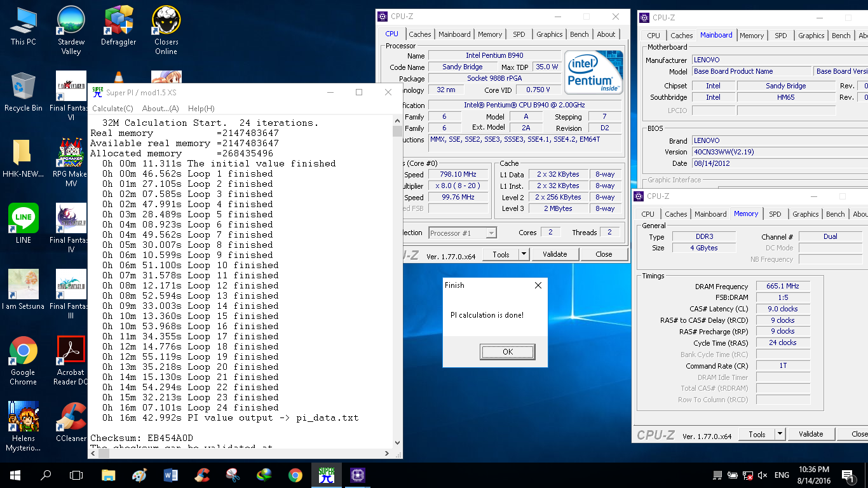Open Acrobat Reader DC shortcut
The image size is (868, 488).
71,361
